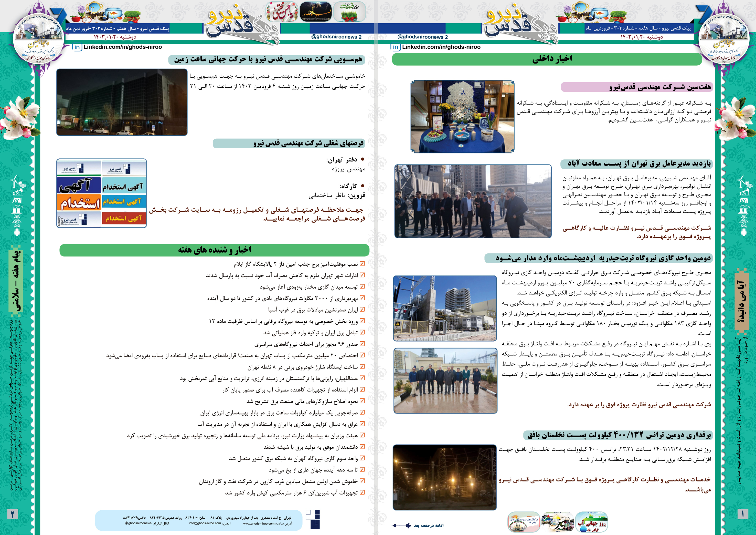Click the night photo of Bafgh substation
The height and width of the screenshot is (535, 756).
tap(444, 477)
